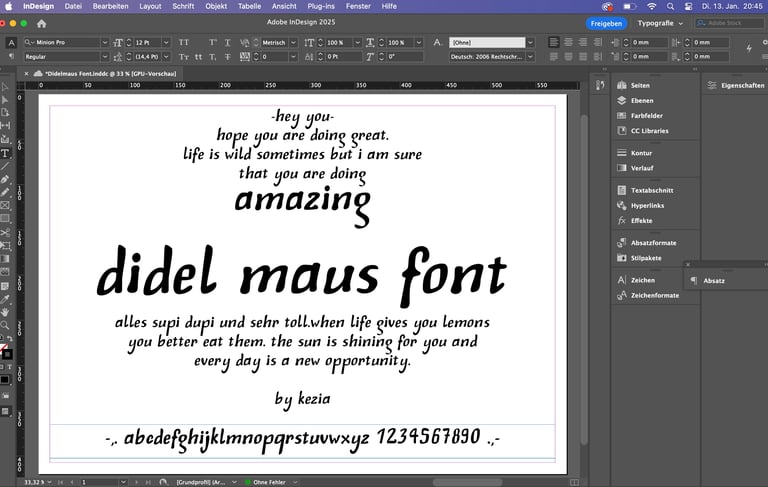768x487 pixels.
Task: Open the Objekt menu
Action: pyautogui.click(x=216, y=6)
